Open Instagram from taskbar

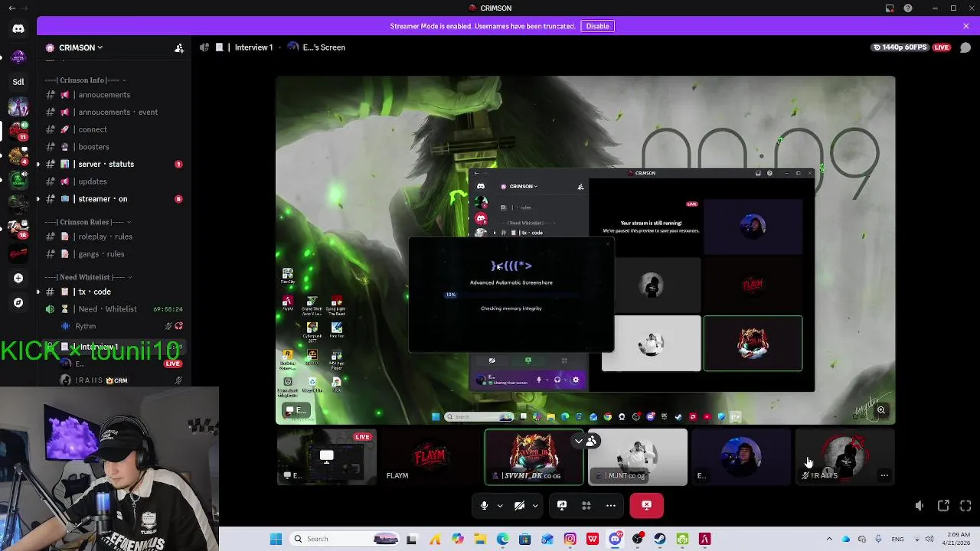(x=570, y=539)
